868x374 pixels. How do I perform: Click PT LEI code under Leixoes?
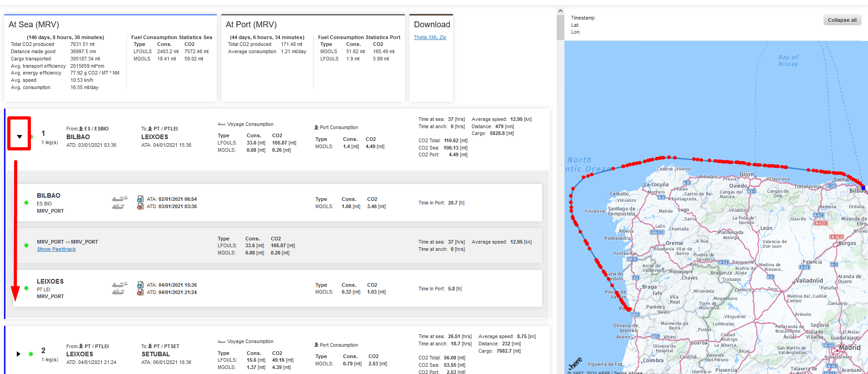44,289
